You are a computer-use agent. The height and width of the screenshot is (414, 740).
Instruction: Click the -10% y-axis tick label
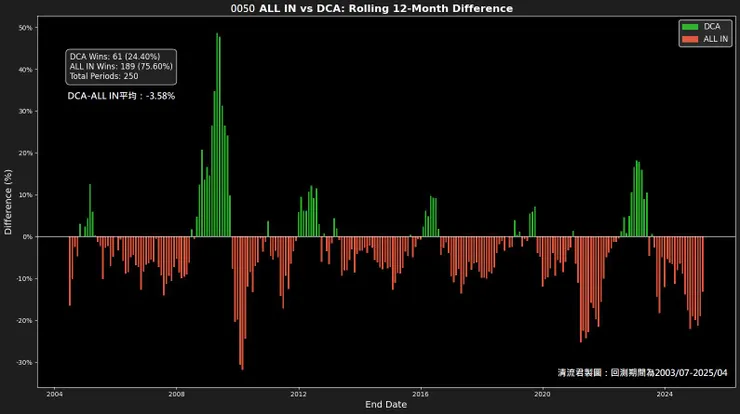tap(25, 279)
